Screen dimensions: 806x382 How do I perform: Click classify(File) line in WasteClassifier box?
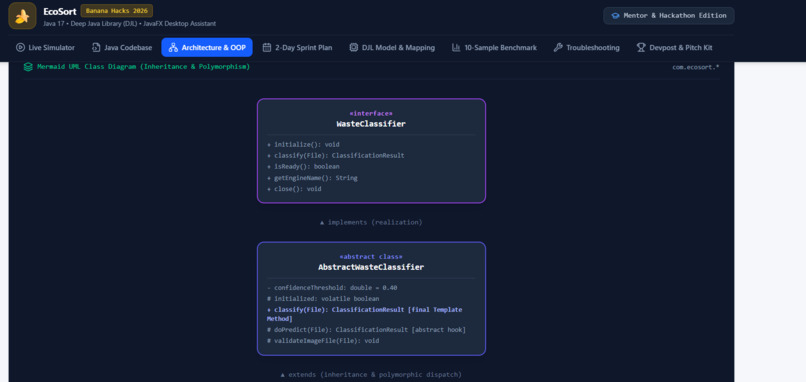(336, 155)
